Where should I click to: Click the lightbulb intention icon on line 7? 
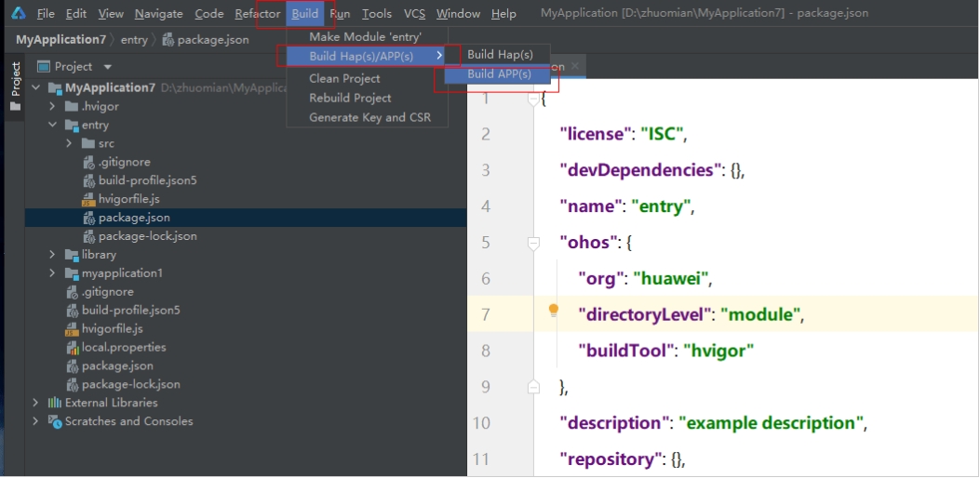(553, 311)
